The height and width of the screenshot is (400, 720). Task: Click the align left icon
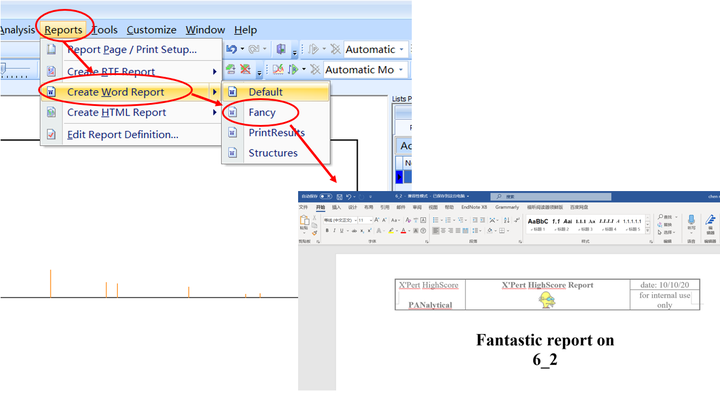[436, 231]
